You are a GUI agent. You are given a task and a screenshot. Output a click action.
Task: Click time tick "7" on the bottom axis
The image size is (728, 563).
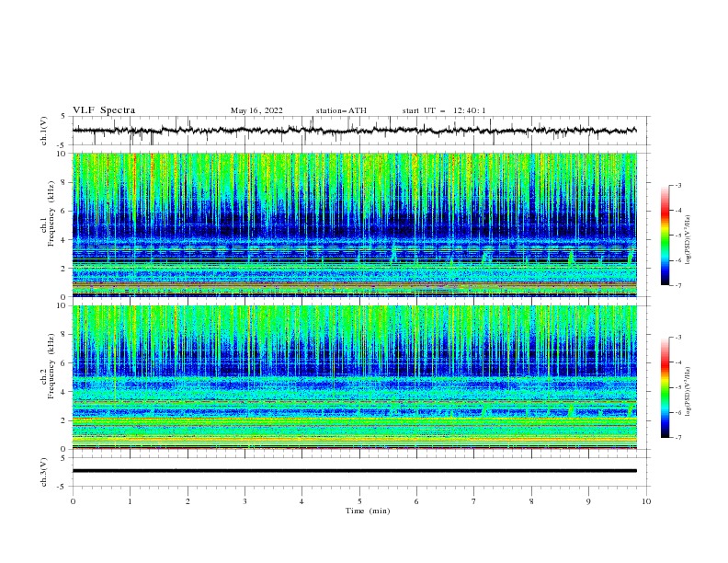(x=474, y=501)
